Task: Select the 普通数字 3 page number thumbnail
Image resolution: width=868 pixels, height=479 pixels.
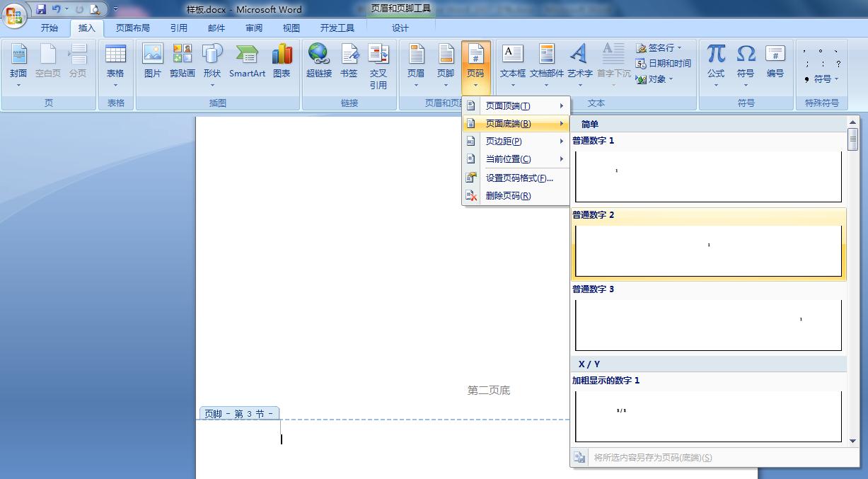Action: coord(708,324)
